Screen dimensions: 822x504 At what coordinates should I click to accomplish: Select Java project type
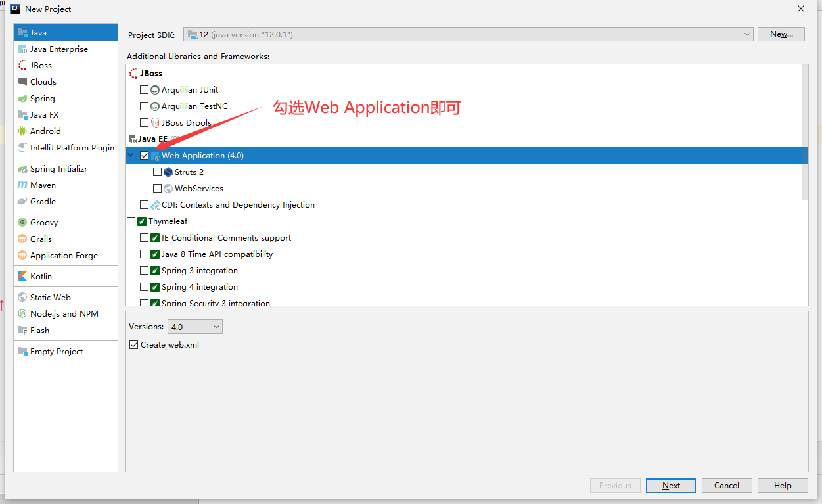pos(66,32)
